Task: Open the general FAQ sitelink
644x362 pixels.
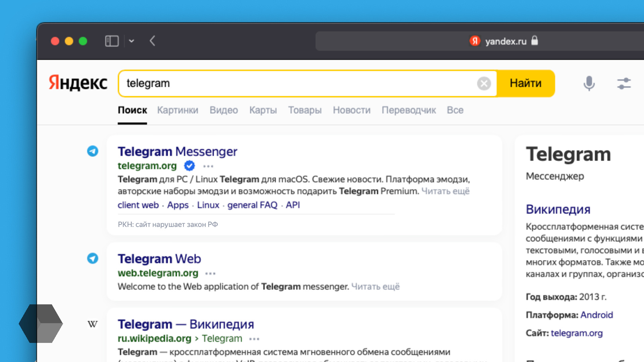Action: coord(252,205)
